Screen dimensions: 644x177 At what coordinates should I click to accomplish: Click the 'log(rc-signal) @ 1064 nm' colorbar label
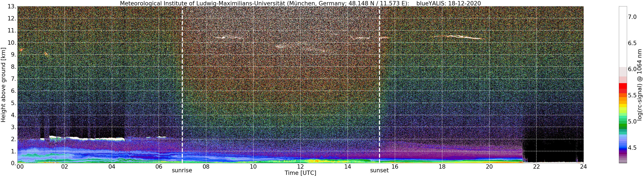pos(640,85)
